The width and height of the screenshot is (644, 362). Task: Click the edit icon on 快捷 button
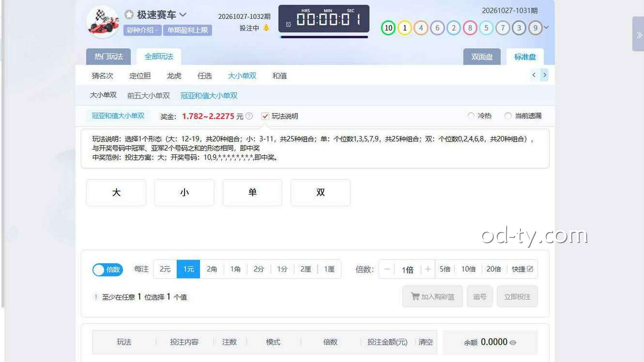click(530, 269)
